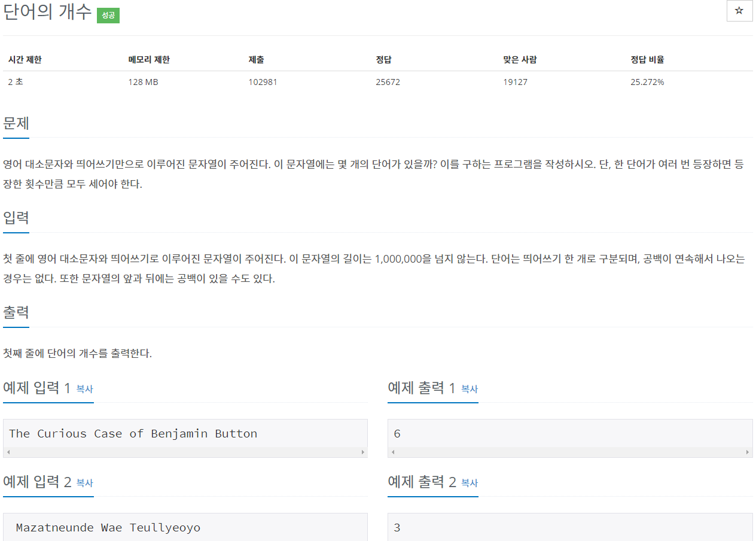Click the 출력 section heading

pyautogui.click(x=16, y=312)
